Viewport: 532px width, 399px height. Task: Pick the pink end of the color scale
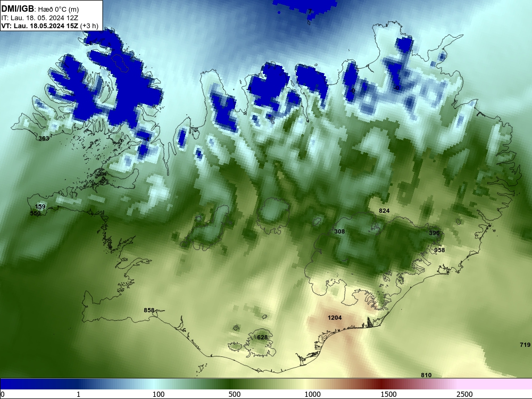click(495, 384)
